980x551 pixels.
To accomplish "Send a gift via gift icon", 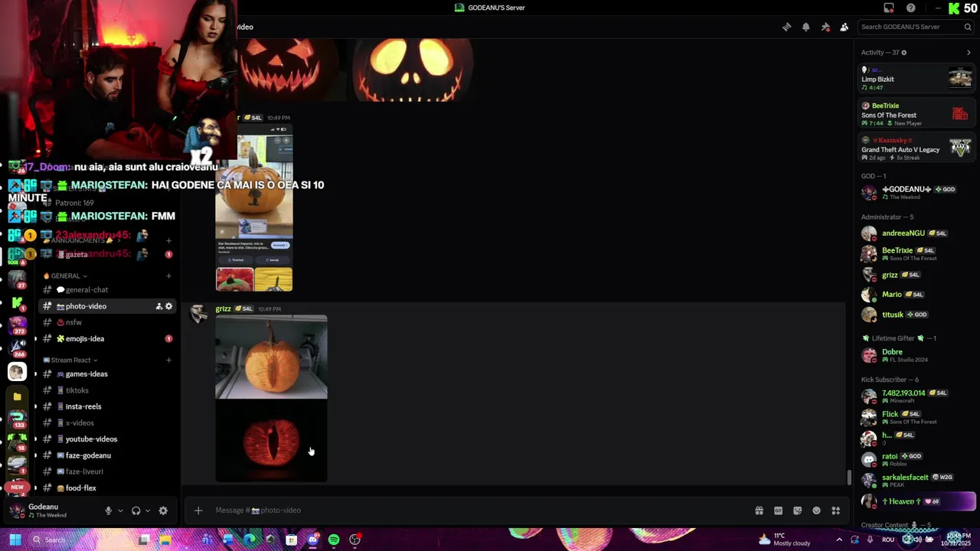I will pyautogui.click(x=759, y=510).
